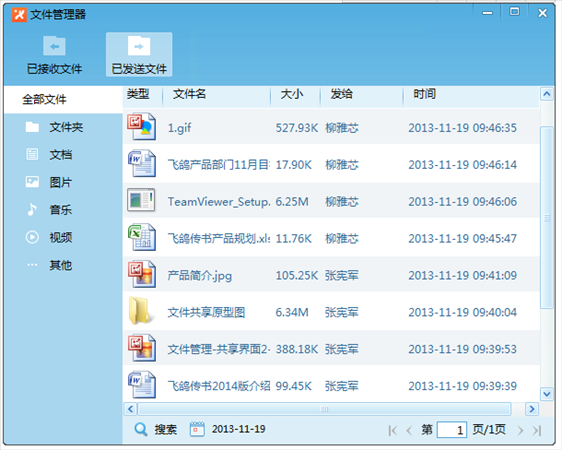Click the horizontal scrollbar left arrow
The height and width of the screenshot is (450, 562).
130,409
